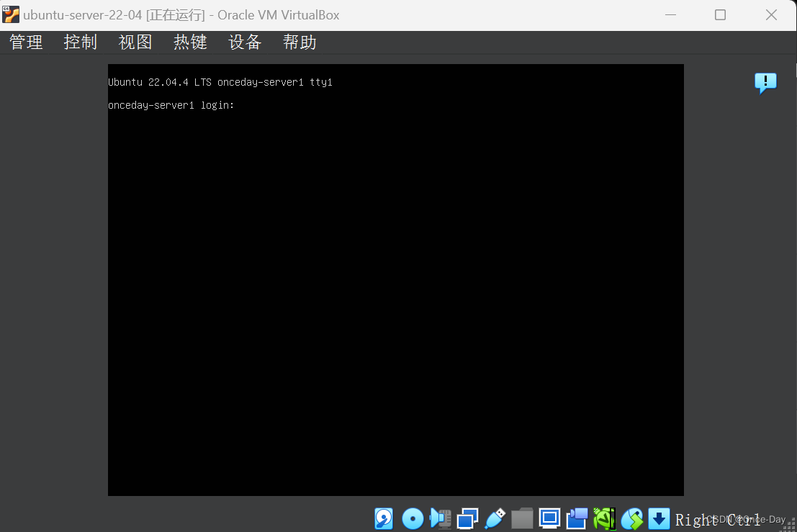Open the 热键 menu
Image resolution: width=797 pixels, height=532 pixels.
(x=190, y=42)
